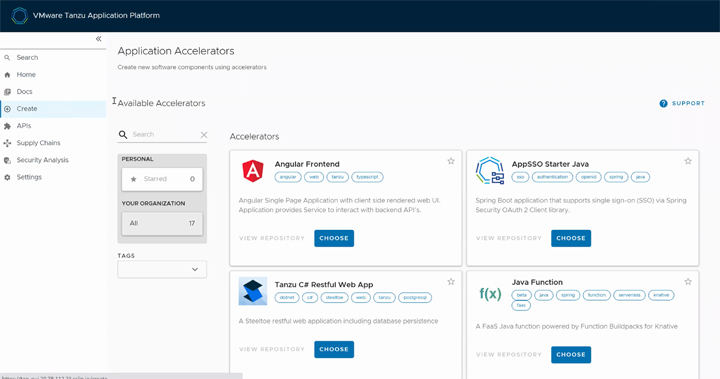This screenshot has width=720, height=379.
Task: Choose the Java Function accelerator
Action: [x=571, y=355]
